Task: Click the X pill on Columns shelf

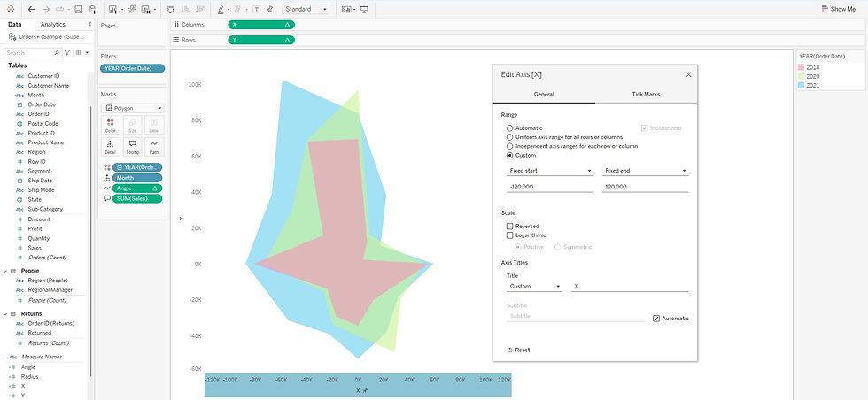Action: click(x=261, y=25)
